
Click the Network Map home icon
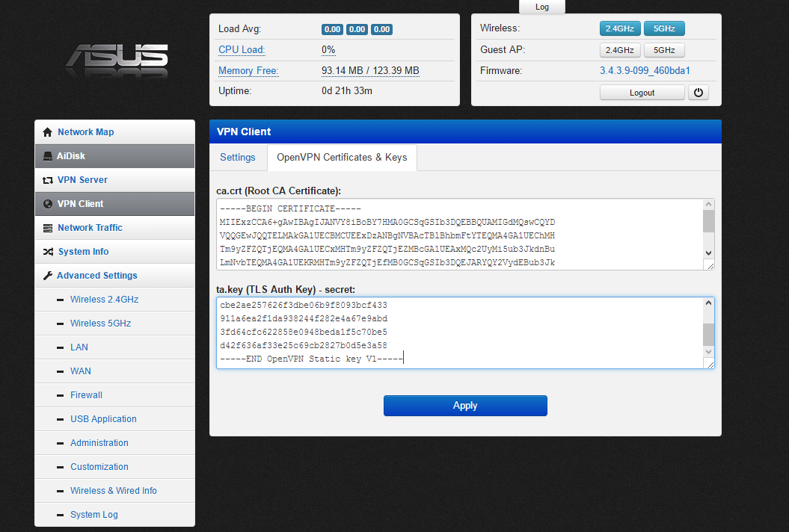[x=48, y=132]
